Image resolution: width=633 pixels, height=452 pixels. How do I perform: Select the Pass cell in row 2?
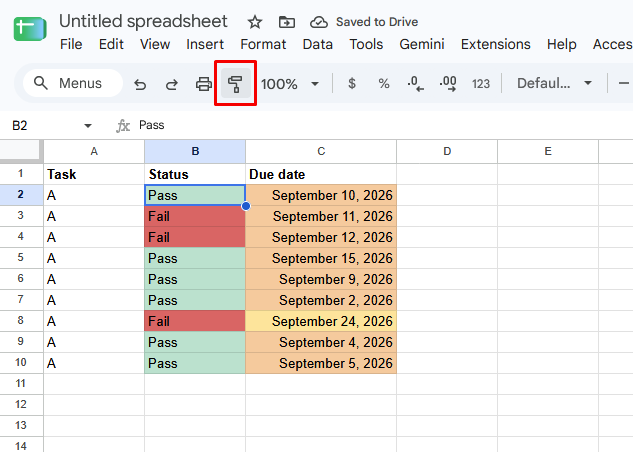click(x=195, y=195)
